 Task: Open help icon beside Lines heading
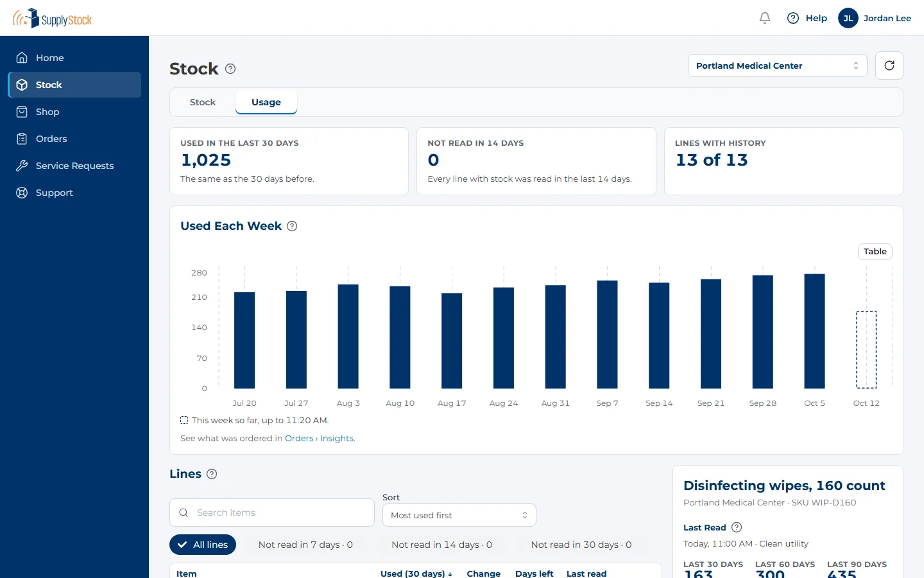point(212,474)
